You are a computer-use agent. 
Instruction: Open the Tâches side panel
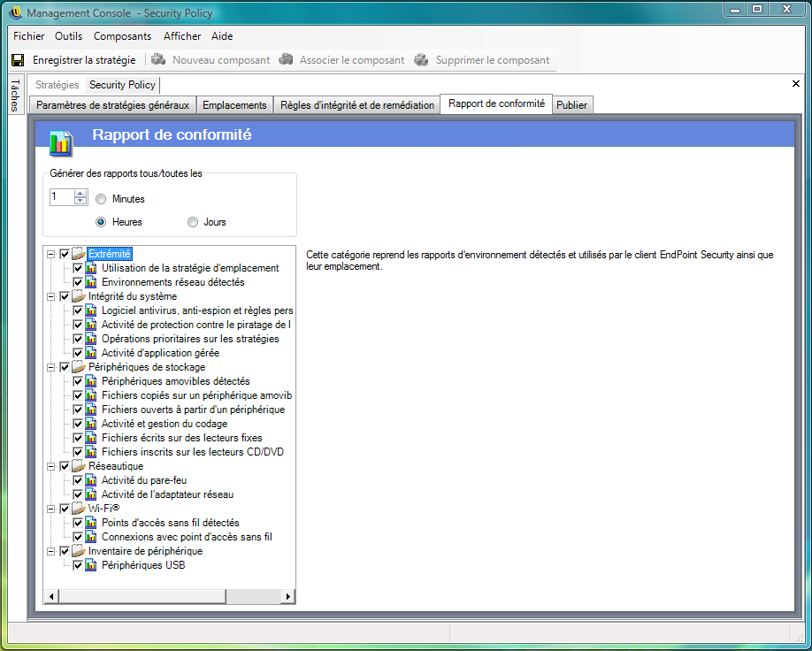pos(15,96)
